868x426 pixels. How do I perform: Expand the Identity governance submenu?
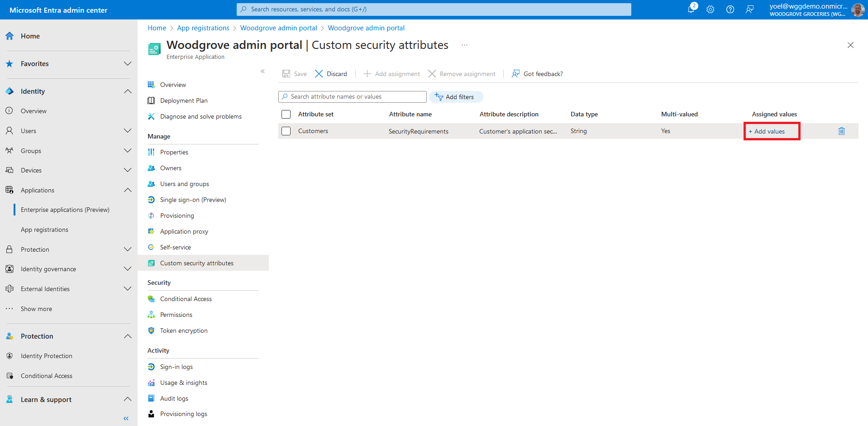pyautogui.click(x=128, y=269)
